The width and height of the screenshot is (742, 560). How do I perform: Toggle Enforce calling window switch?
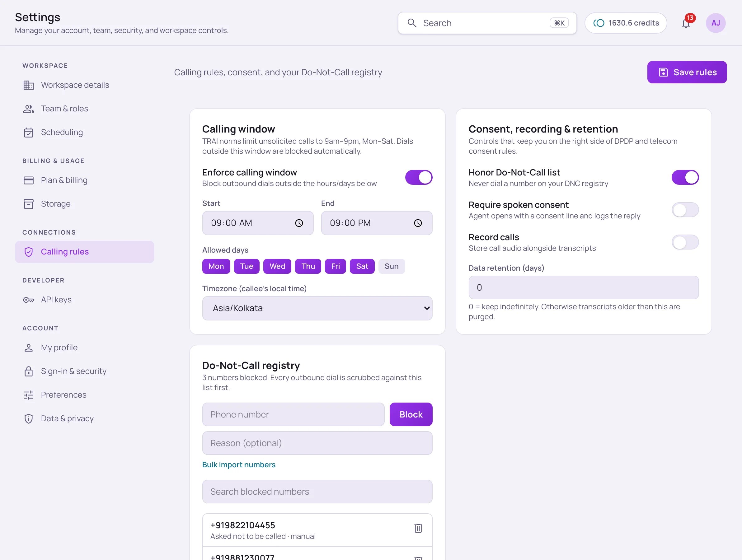(419, 177)
